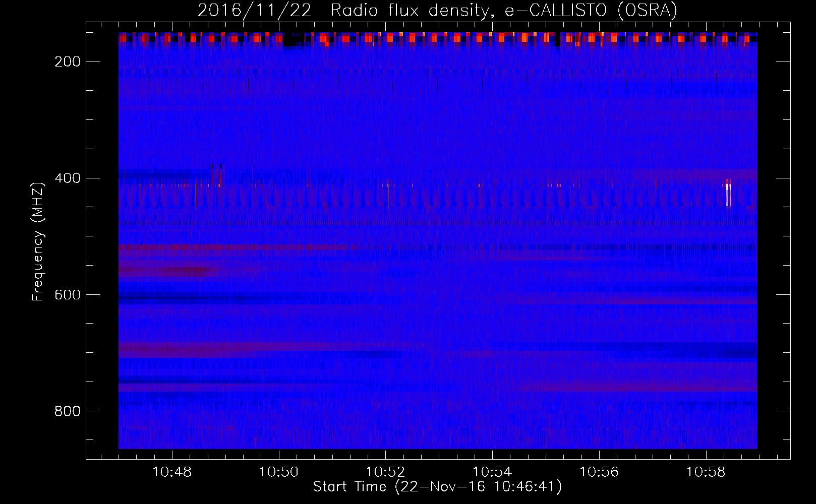
Task: Click the 10:52 time tick label
Action: 386,472
